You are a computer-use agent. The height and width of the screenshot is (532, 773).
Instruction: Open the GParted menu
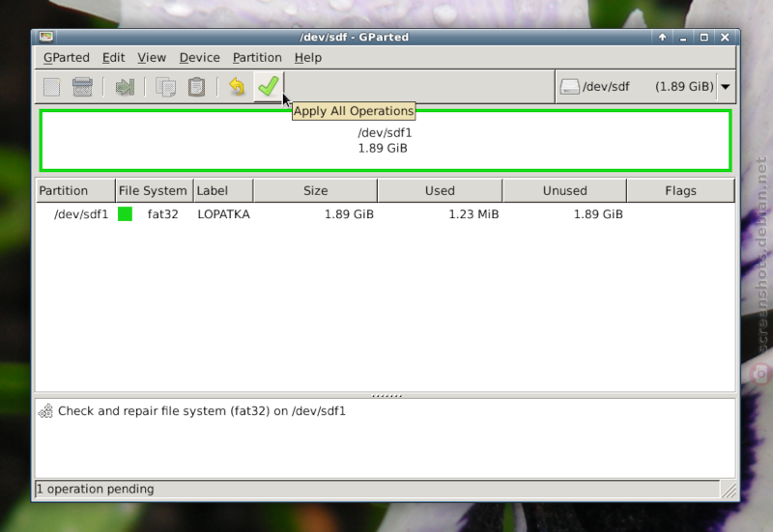(67, 58)
